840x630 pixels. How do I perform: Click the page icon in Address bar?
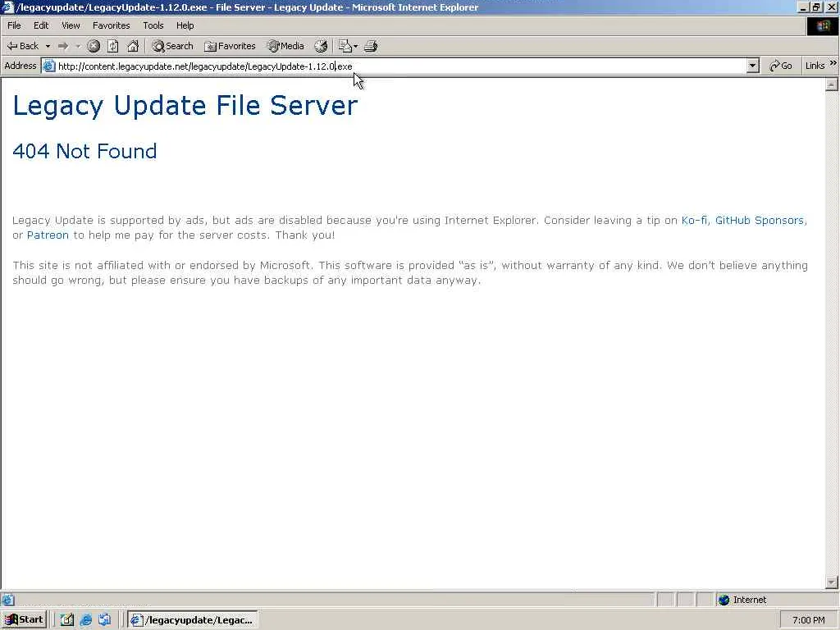(48, 66)
